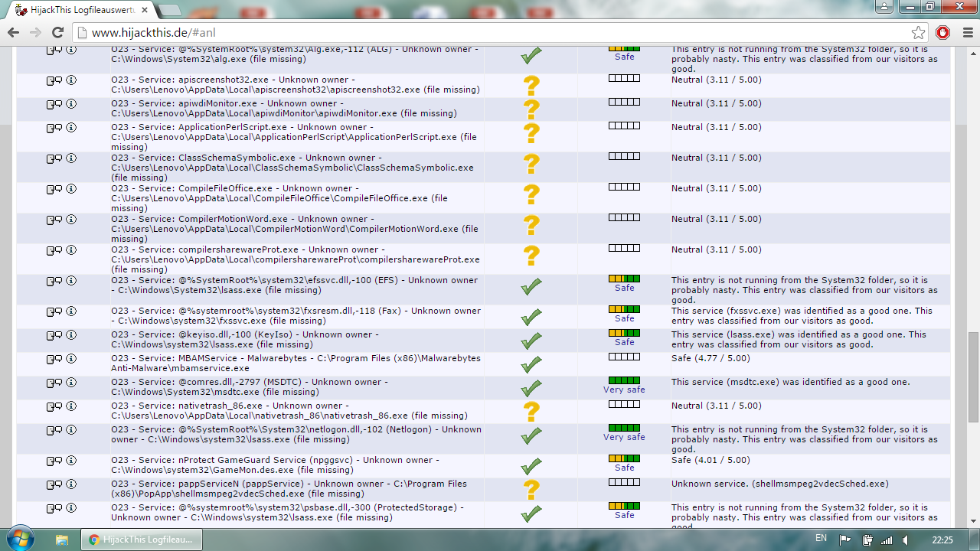The image size is (980, 551).
Task: Click the network signal icon in tray
Action: [887, 540]
